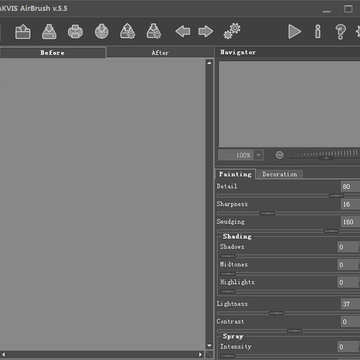Select the Painting tab
Screen dimensions: 360x360
pyautogui.click(x=235, y=174)
